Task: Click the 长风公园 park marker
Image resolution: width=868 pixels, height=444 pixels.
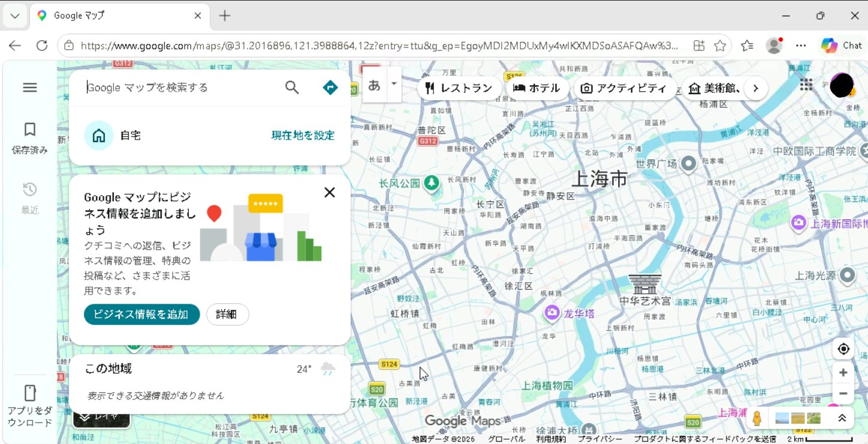Action: [432, 183]
